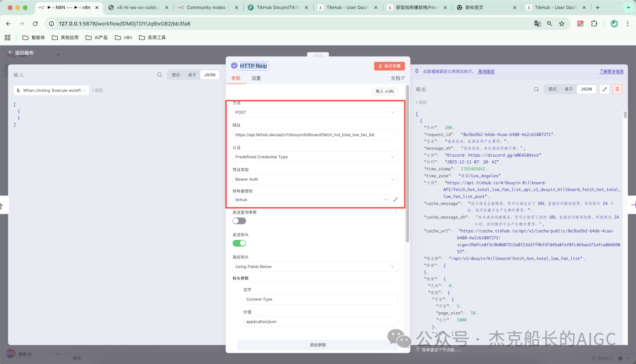This screenshot has height=364, width=636.
Task: Click the 网址 URL input field
Action: click(x=314, y=135)
